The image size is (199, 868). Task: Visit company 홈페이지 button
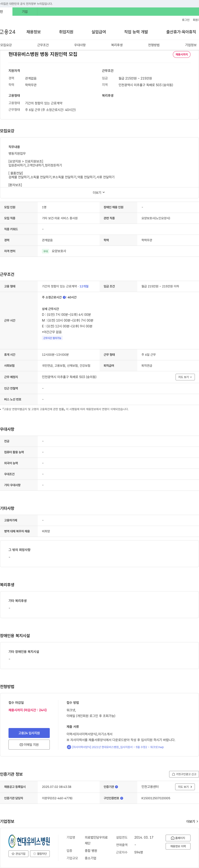(x=178, y=838)
